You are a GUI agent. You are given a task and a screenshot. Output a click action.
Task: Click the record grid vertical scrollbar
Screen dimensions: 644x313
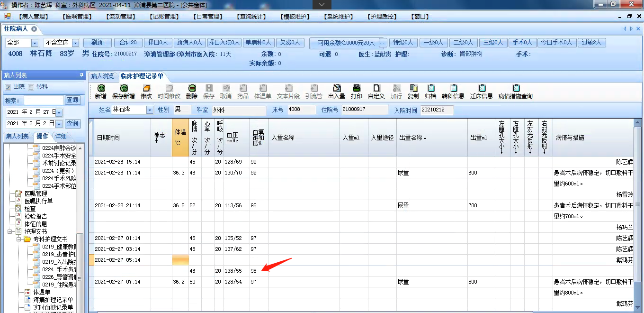[639, 204]
